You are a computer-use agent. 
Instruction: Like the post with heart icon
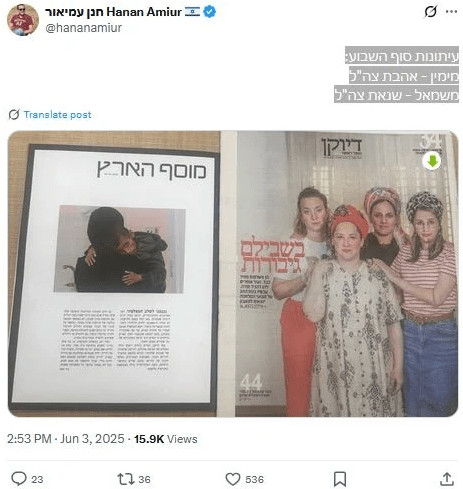tap(233, 479)
